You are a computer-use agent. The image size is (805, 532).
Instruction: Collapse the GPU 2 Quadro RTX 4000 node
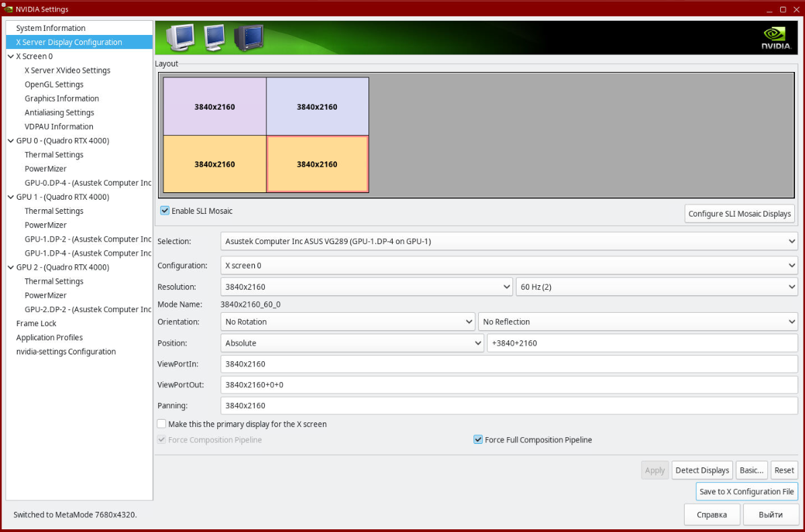tap(11, 267)
